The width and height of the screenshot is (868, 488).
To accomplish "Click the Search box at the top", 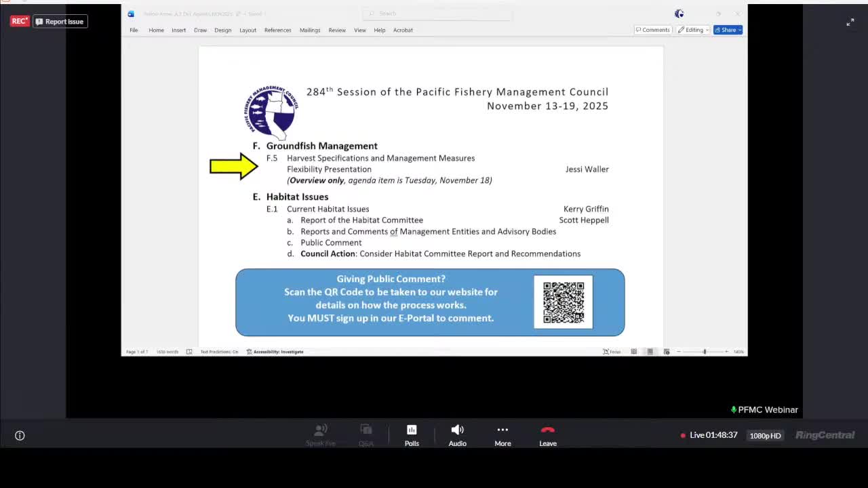I will pos(436,13).
